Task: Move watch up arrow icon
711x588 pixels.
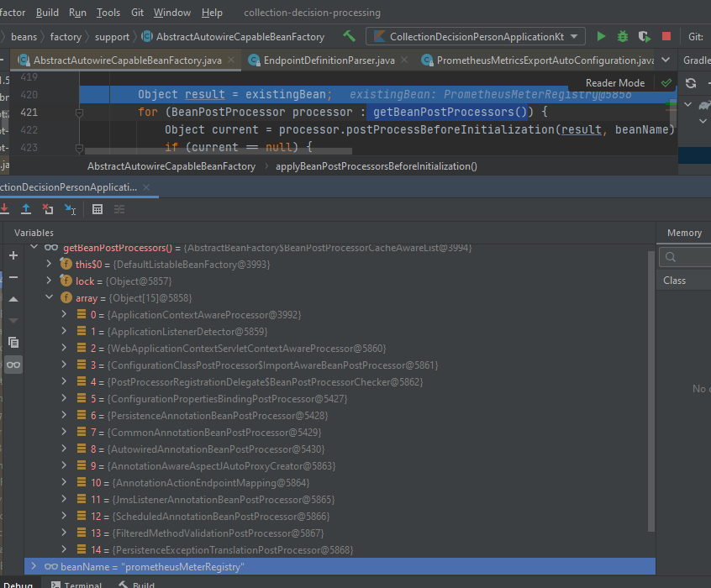Action: [x=13, y=299]
